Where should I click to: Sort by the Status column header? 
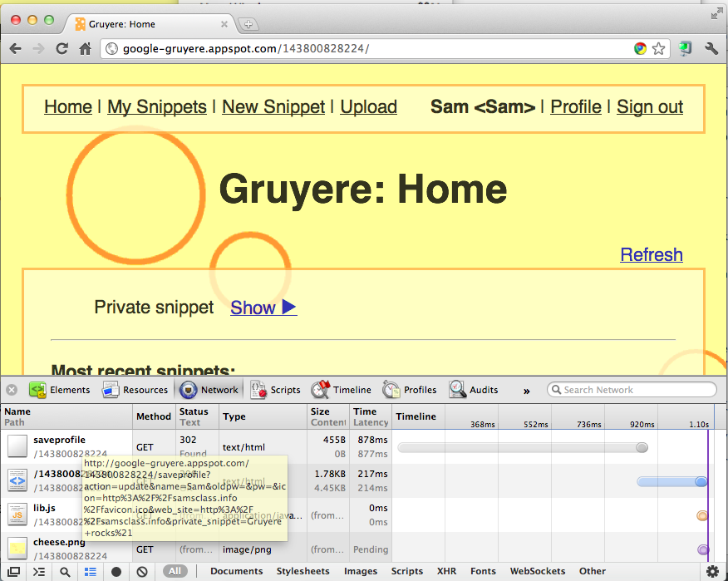[x=197, y=416]
